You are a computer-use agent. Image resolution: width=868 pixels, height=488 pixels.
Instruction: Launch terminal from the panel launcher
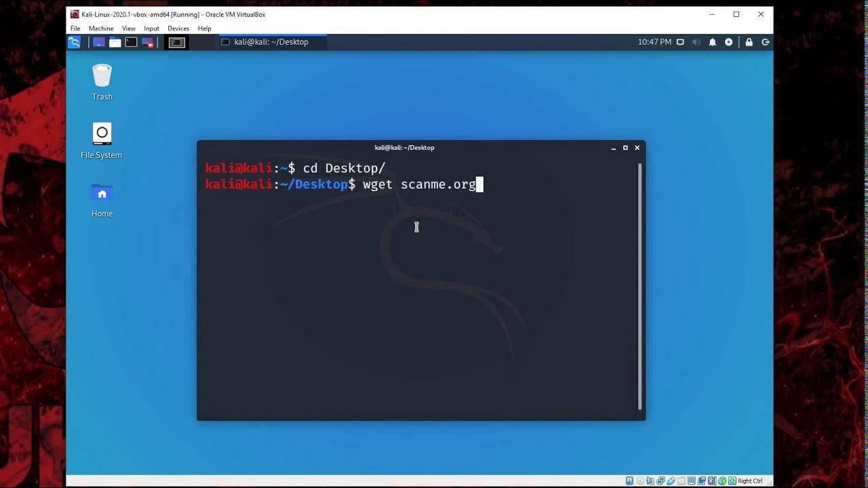[131, 42]
